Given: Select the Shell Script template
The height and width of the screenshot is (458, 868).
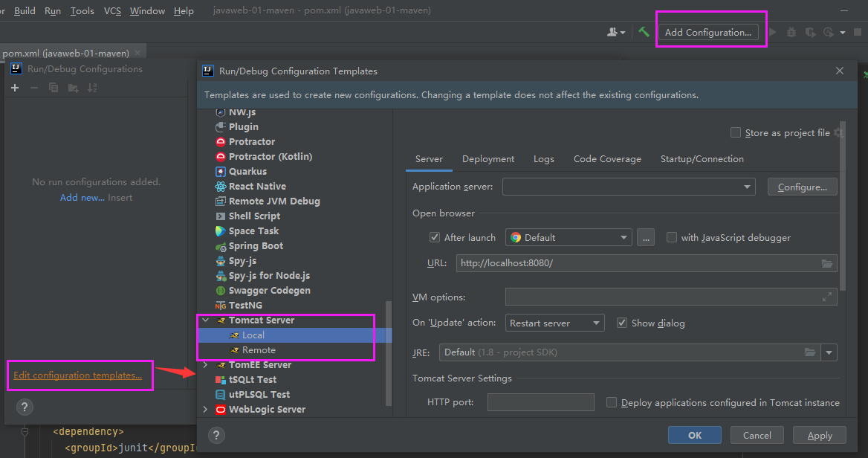Looking at the screenshot, I should pos(254,216).
